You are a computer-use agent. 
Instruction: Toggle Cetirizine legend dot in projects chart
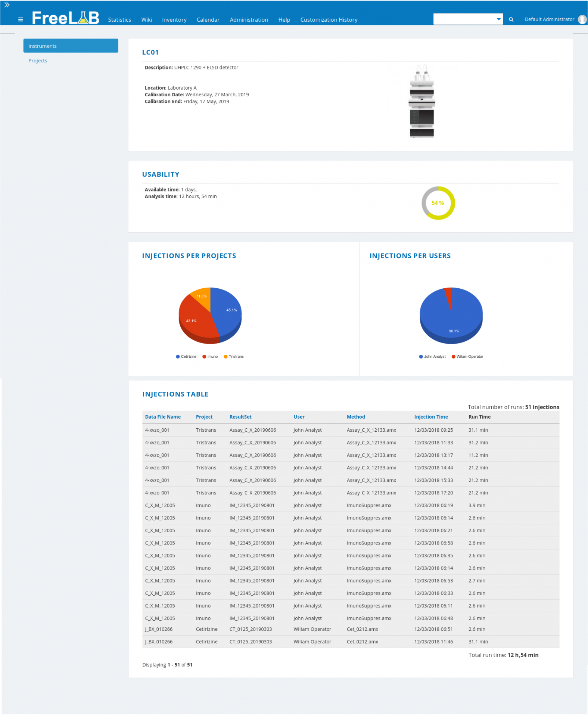(178, 357)
